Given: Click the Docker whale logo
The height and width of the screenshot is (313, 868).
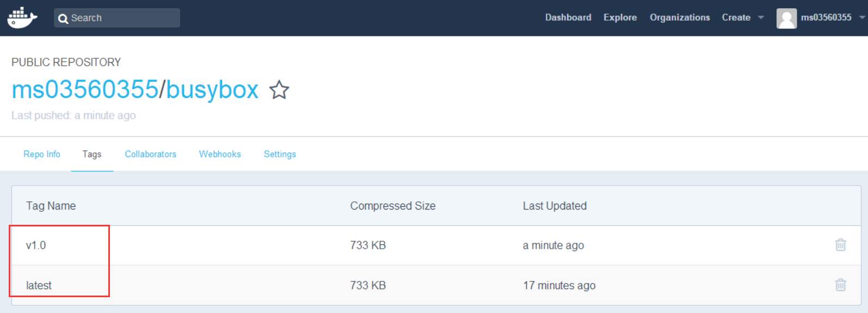Looking at the screenshot, I should pos(22,17).
